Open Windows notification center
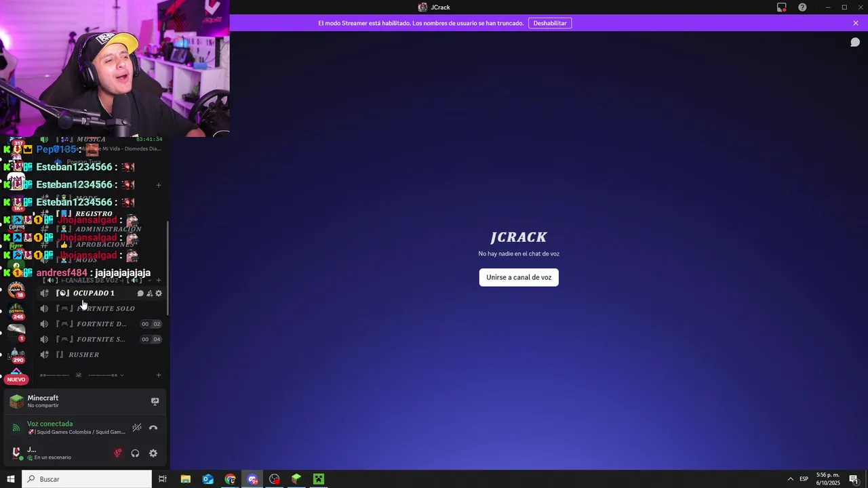This screenshot has height=488, width=868. pos(854,479)
